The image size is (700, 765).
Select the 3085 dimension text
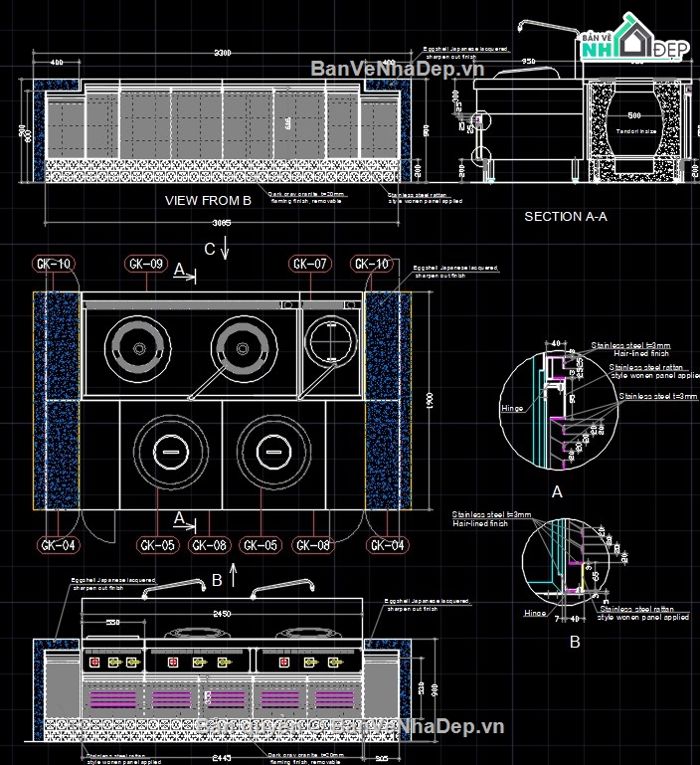click(221, 223)
